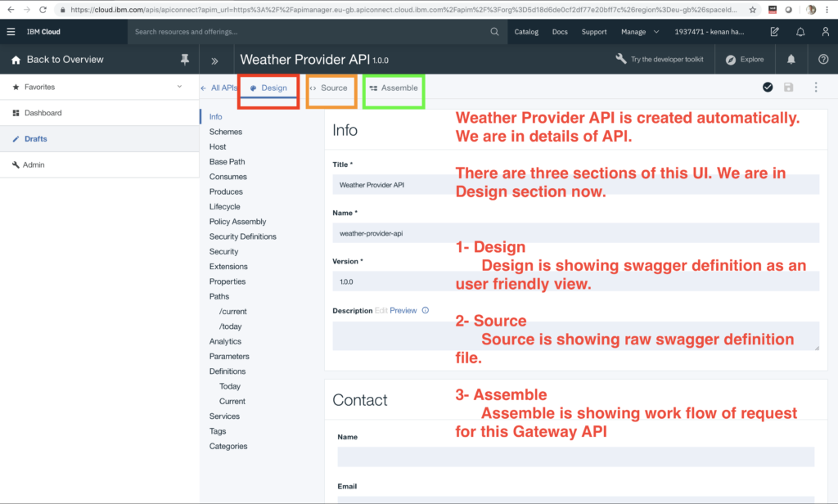The image size is (838, 504).
Task: Select the Today definition
Action: click(x=230, y=386)
